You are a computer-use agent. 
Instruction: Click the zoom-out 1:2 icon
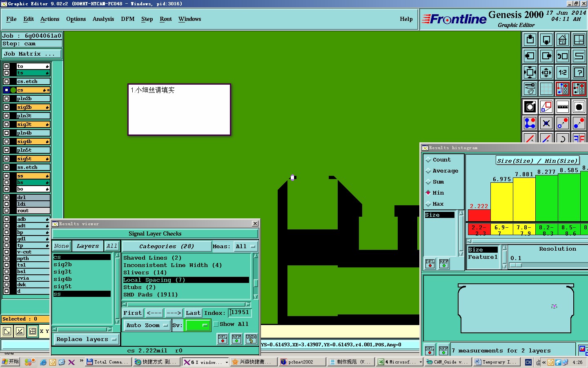[x=563, y=72]
